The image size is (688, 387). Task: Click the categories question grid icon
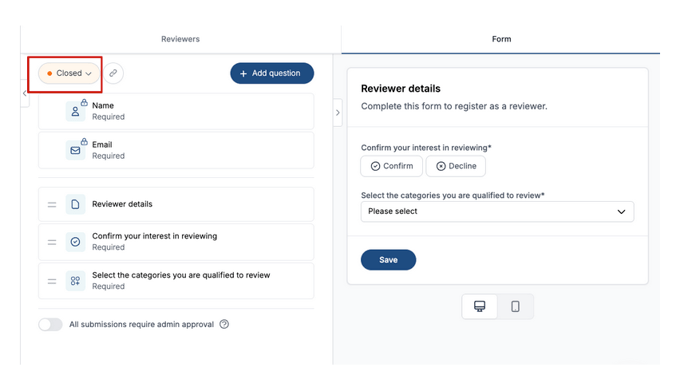[x=75, y=281]
